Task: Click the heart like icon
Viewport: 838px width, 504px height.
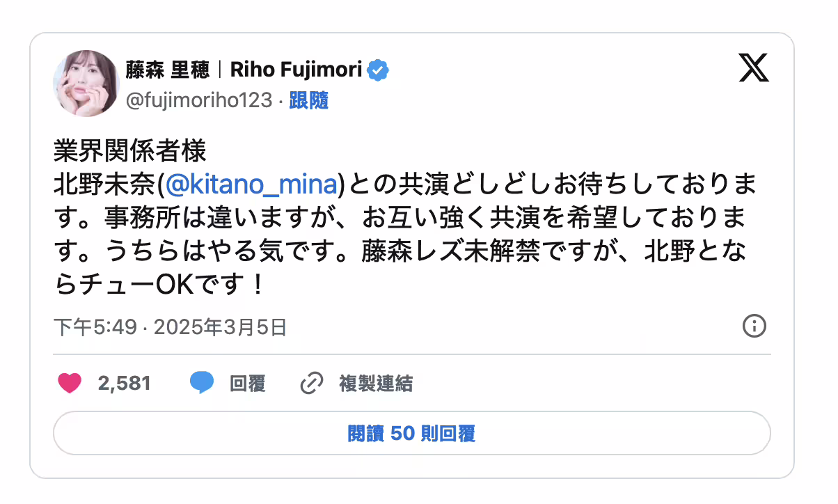Action: [x=69, y=383]
